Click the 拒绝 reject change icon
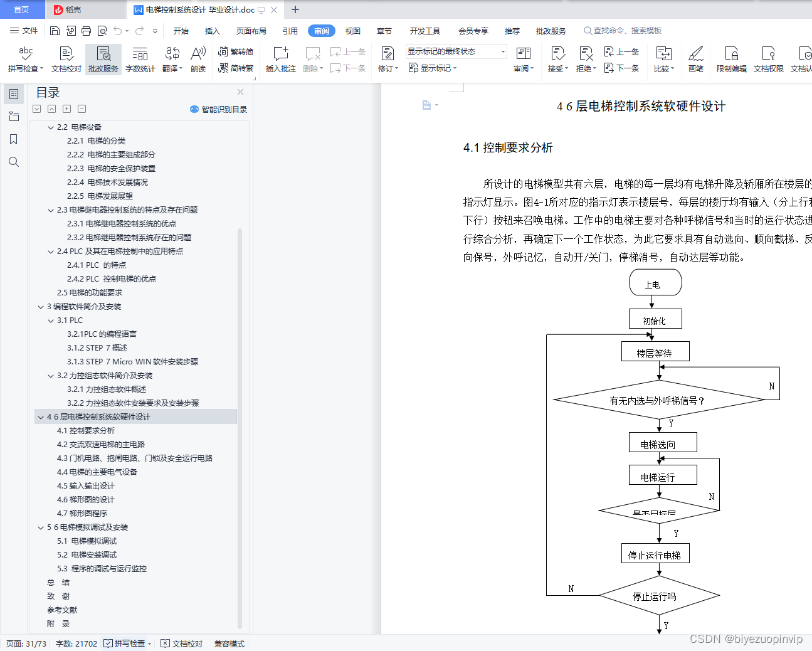 pyautogui.click(x=586, y=60)
